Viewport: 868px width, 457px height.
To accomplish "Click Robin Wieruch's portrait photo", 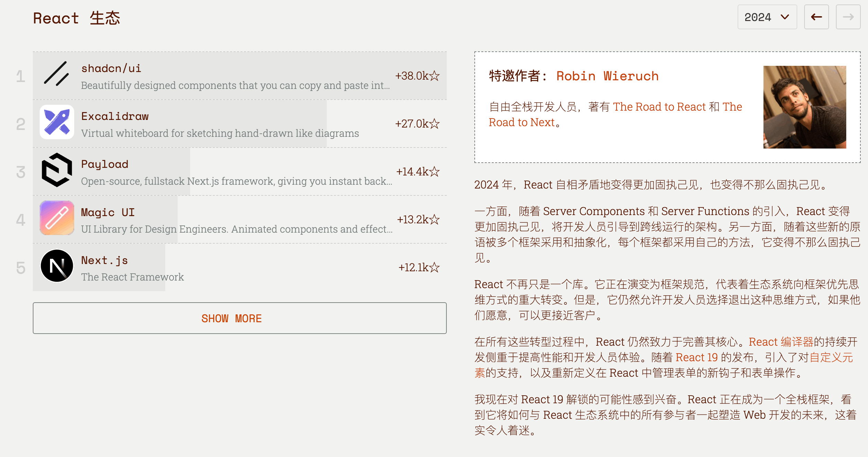I will click(x=805, y=107).
